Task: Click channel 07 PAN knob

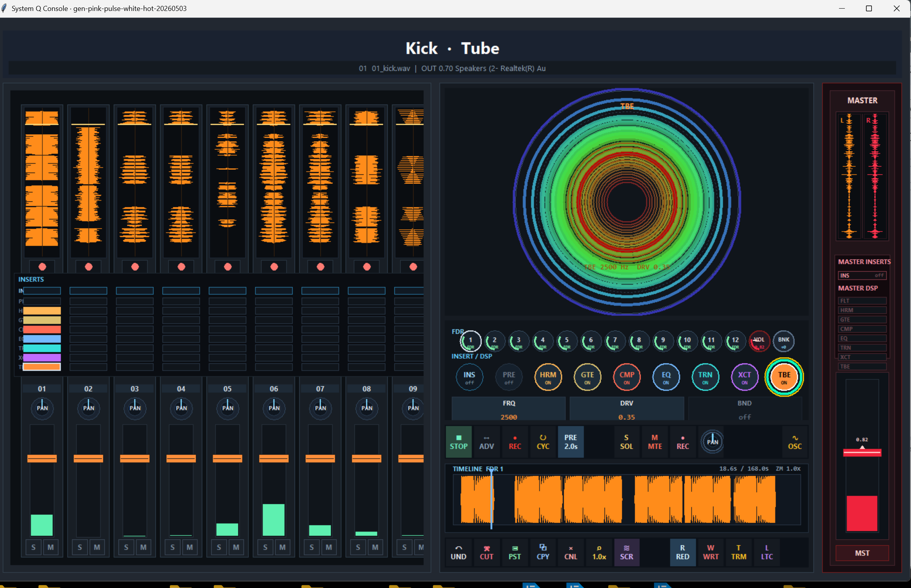Action: tap(320, 408)
